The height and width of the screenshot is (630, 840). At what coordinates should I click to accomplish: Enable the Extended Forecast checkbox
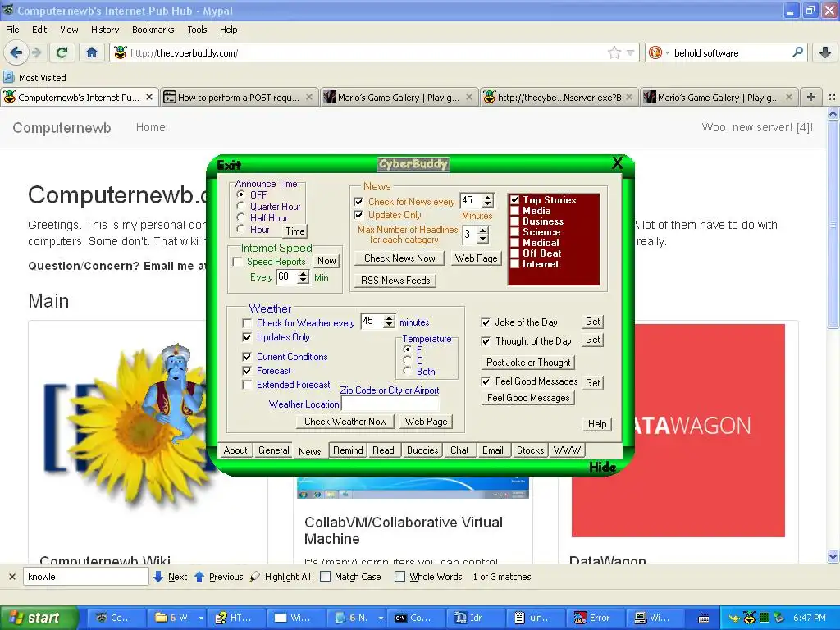[x=247, y=385]
